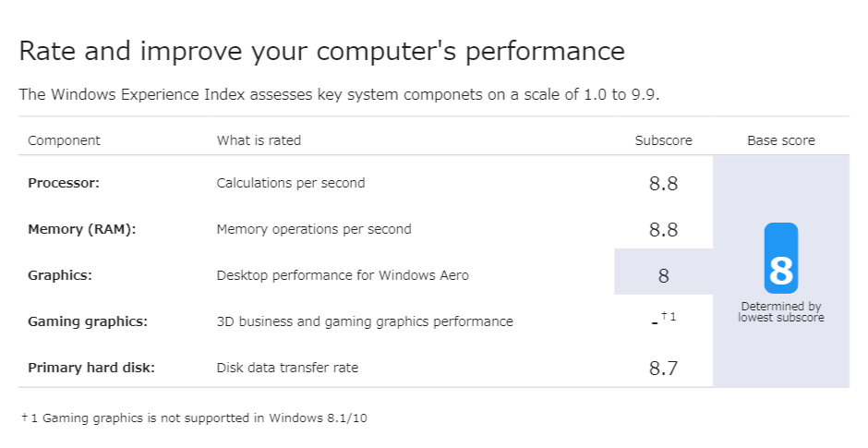Viewport: 868px width, 448px height.
Task: Click the Calculations per second description
Action: 291,183
